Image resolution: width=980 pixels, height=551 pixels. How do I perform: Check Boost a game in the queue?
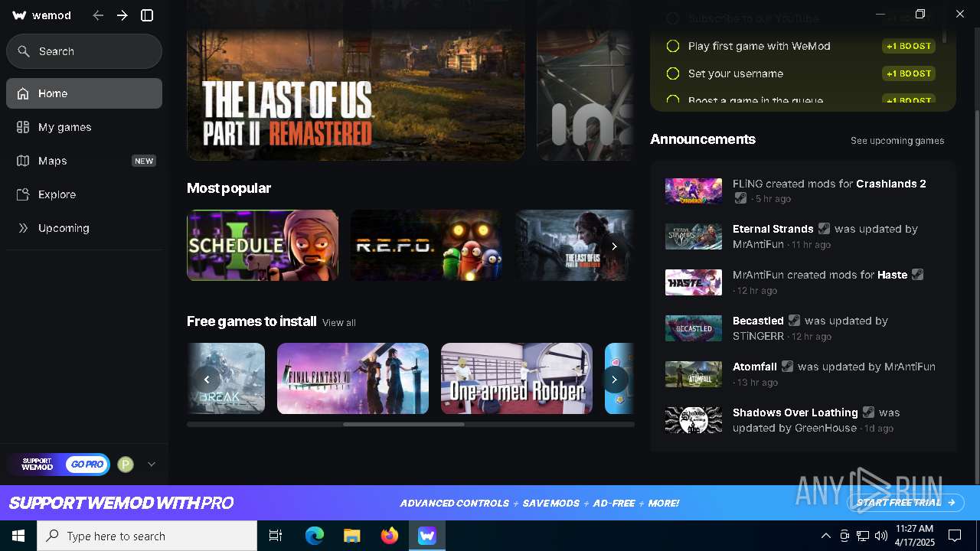673,100
